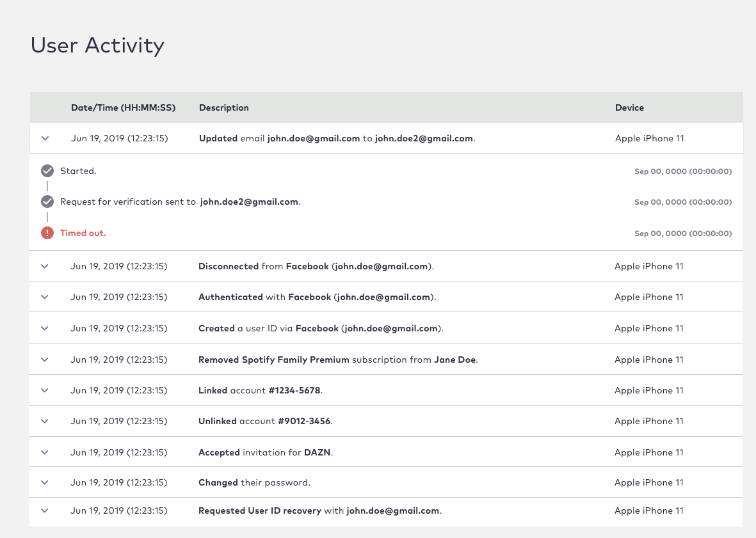
Task: Expand the Authenticated with Facebook row chevron
Action: [x=45, y=297]
